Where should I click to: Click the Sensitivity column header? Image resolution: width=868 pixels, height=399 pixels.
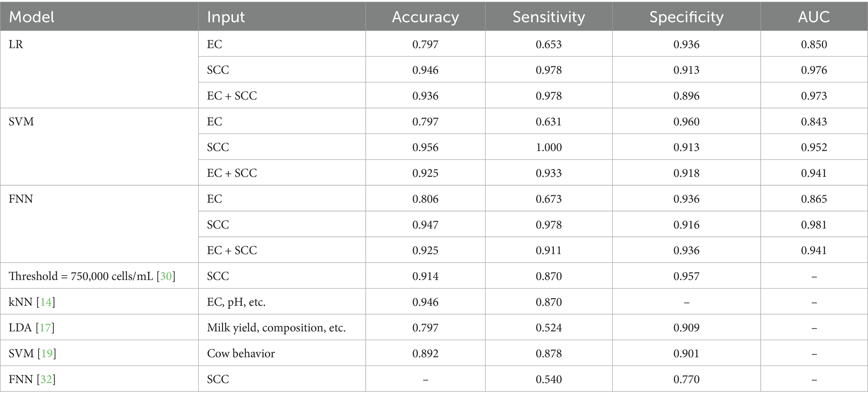coord(549,17)
